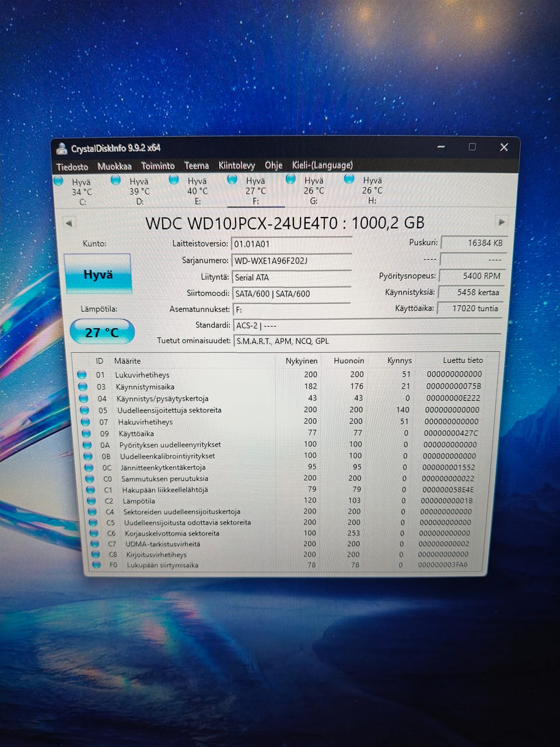Open the Teema menu
The image size is (560, 747).
(x=197, y=166)
